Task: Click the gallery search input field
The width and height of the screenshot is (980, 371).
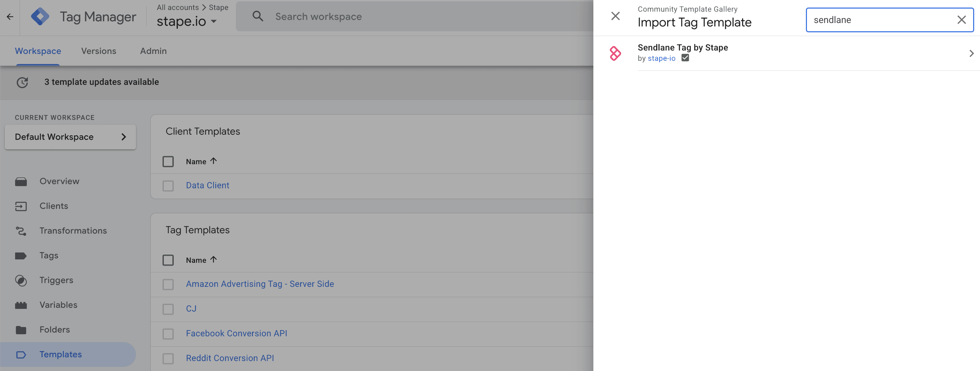Action: (879, 20)
